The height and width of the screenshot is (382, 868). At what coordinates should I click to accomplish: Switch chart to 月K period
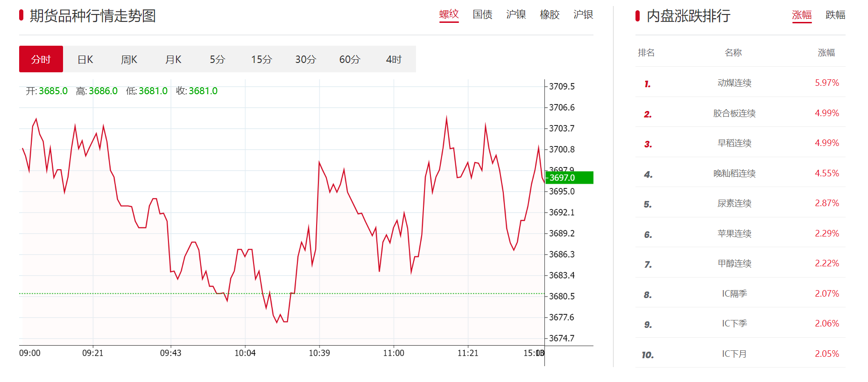pos(173,59)
